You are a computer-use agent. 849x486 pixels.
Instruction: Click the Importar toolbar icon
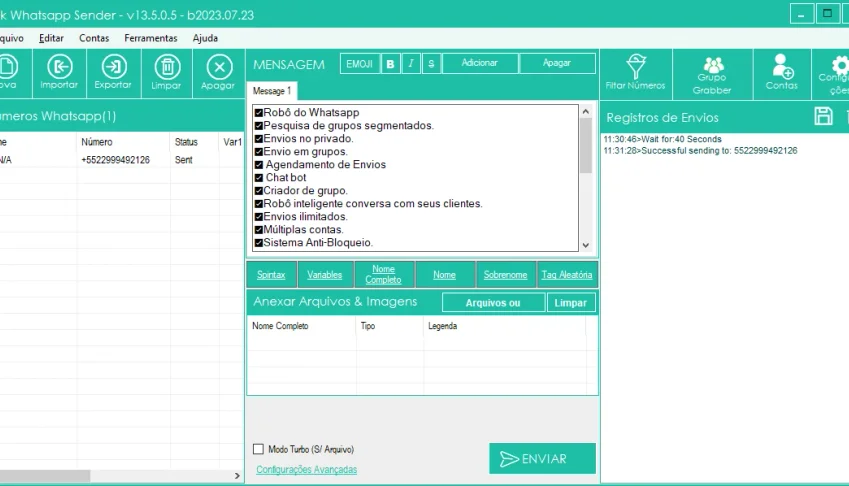click(59, 73)
